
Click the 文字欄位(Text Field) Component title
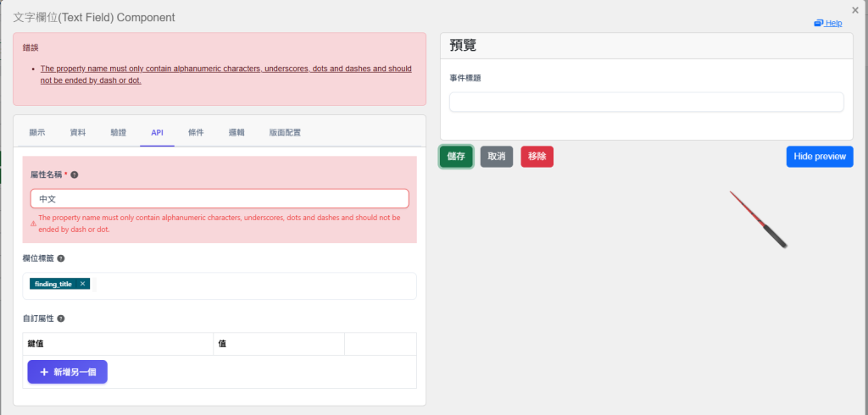point(94,18)
